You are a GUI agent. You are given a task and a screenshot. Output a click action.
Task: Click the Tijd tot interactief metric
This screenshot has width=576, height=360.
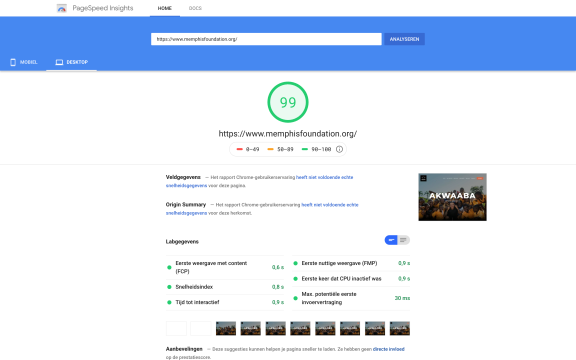pyautogui.click(x=225, y=302)
